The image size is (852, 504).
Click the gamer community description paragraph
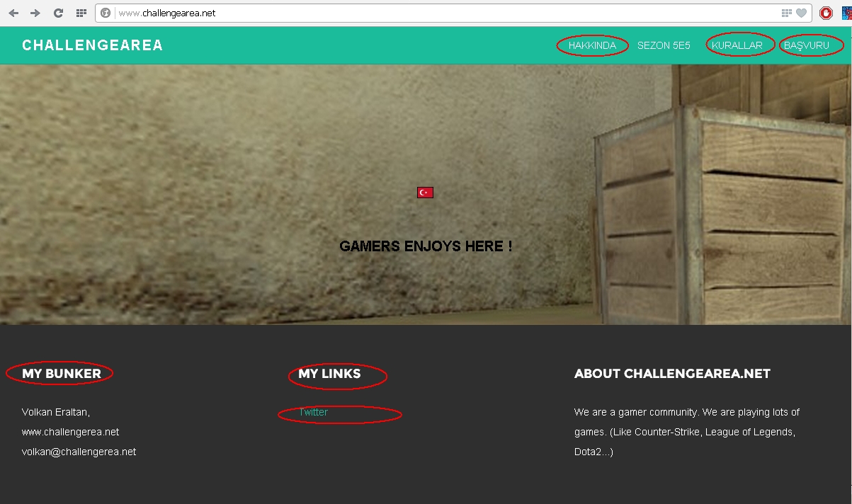click(x=687, y=432)
